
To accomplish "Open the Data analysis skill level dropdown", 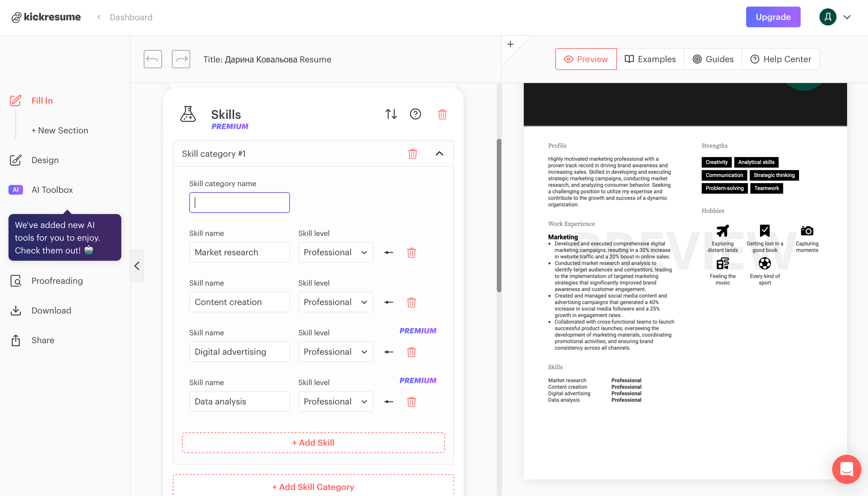I will [335, 402].
